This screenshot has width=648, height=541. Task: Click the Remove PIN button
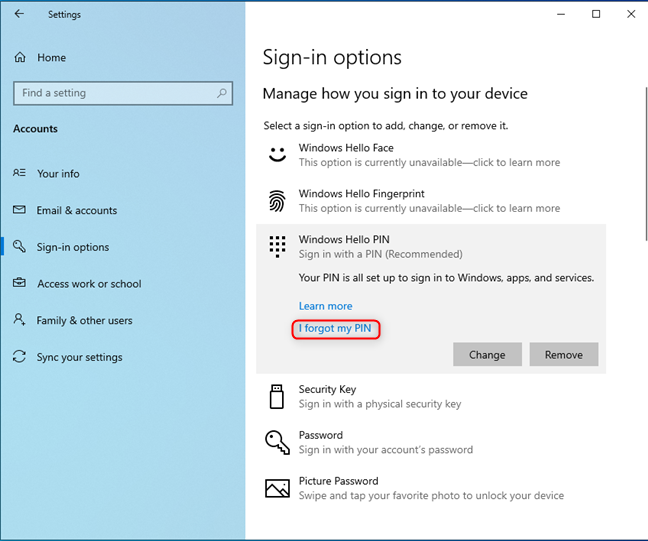point(564,355)
